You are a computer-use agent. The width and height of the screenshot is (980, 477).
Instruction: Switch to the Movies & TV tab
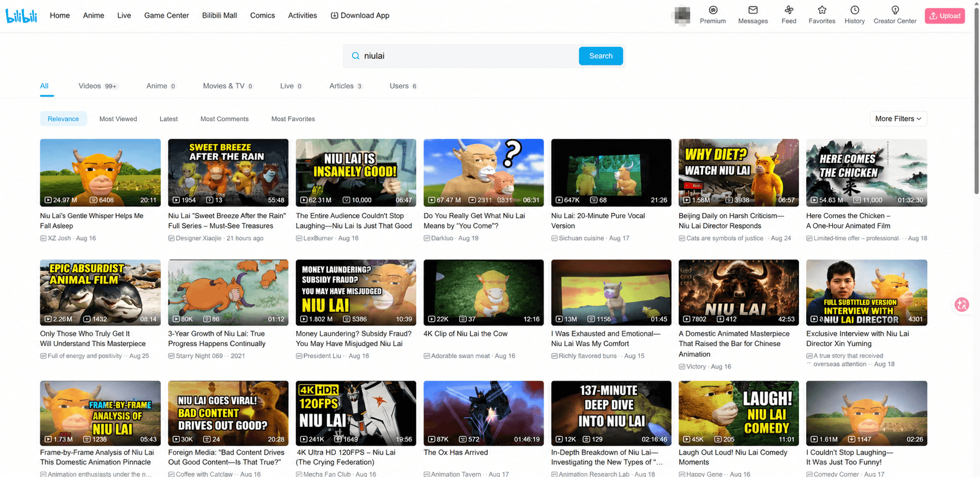pos(228,86)
